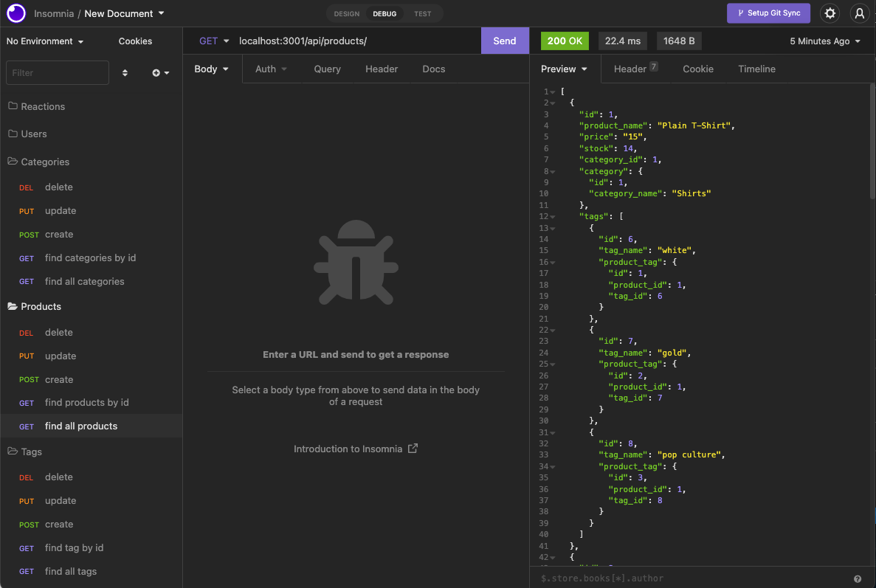Select Categories POST create request

point(91,235)
